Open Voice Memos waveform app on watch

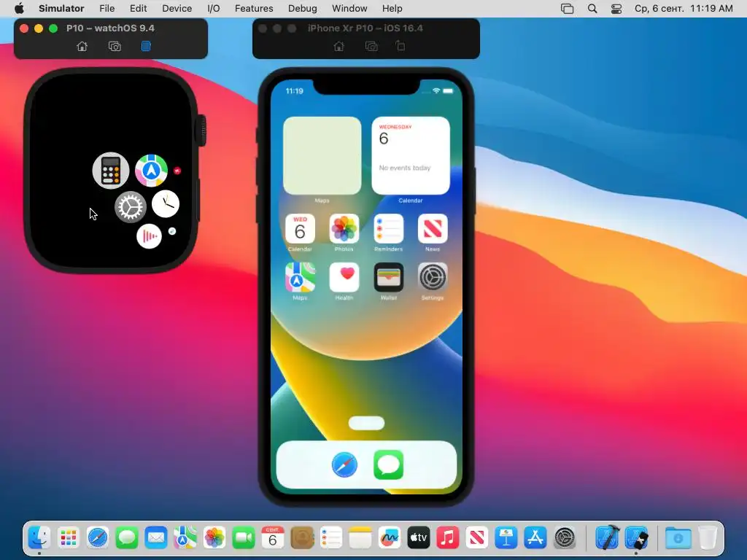(149, 236)
